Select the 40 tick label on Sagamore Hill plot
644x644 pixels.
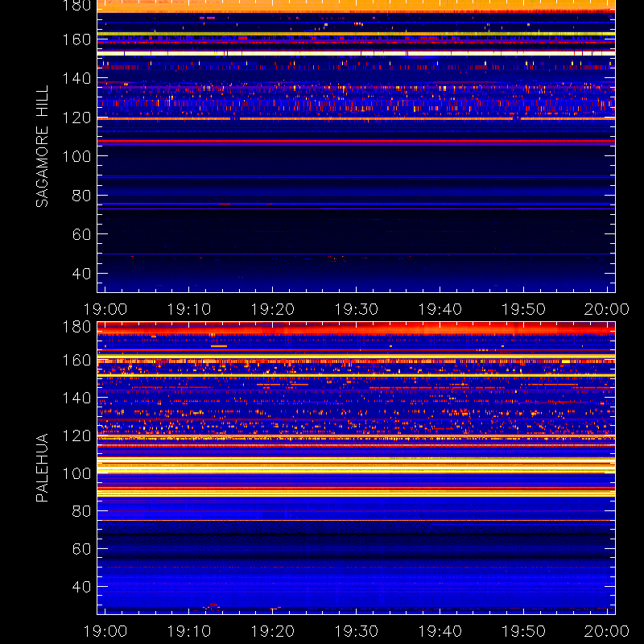click(x=81, y=273)
